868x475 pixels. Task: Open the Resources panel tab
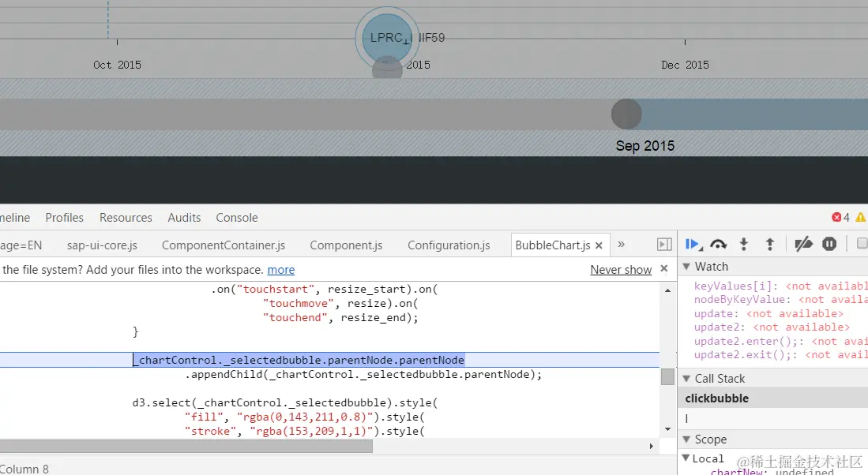[x=126, y=218]
